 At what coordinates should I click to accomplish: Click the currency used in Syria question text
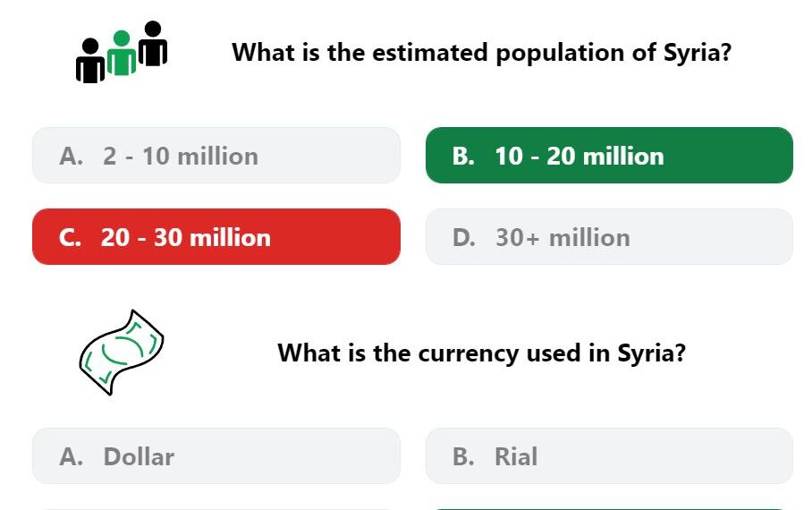click(x=482, y=353)
